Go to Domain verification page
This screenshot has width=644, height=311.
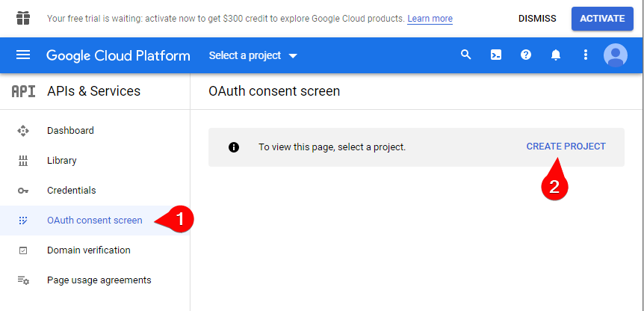coord(88,250)
